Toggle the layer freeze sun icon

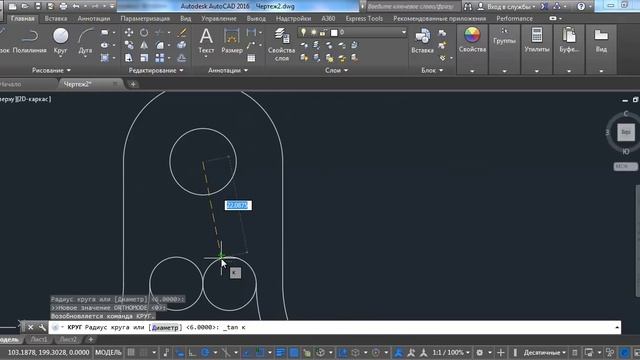coord(313,32)
